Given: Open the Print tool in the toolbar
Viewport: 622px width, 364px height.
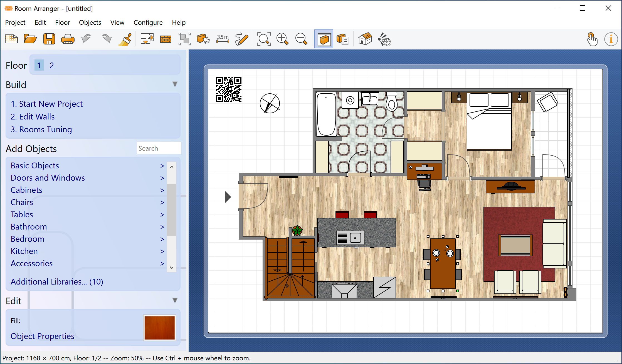Looking at the screenshot, I should pyautogui.click(x=68, y=39).
